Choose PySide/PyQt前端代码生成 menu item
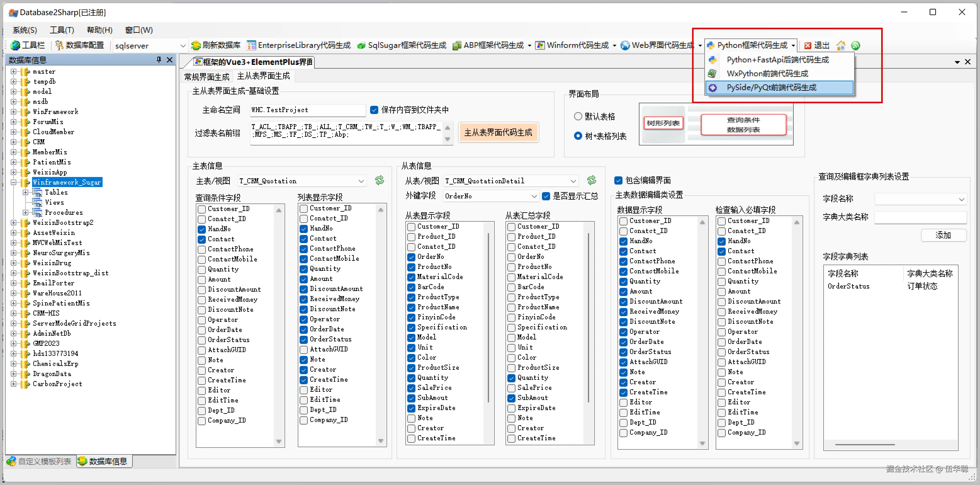The width and height of the screenshot is (980, 485). (771, 88)
